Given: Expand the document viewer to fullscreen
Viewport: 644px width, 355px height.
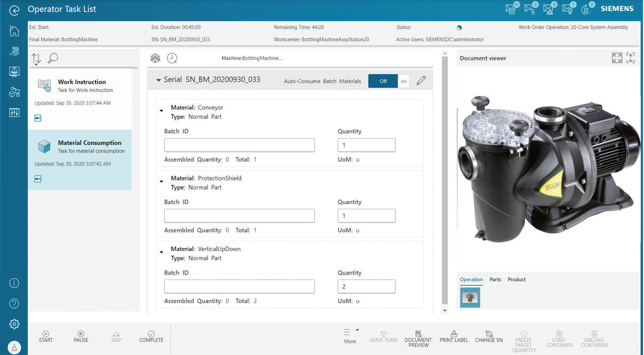Looking at the screenshot, I should point(617,58).
